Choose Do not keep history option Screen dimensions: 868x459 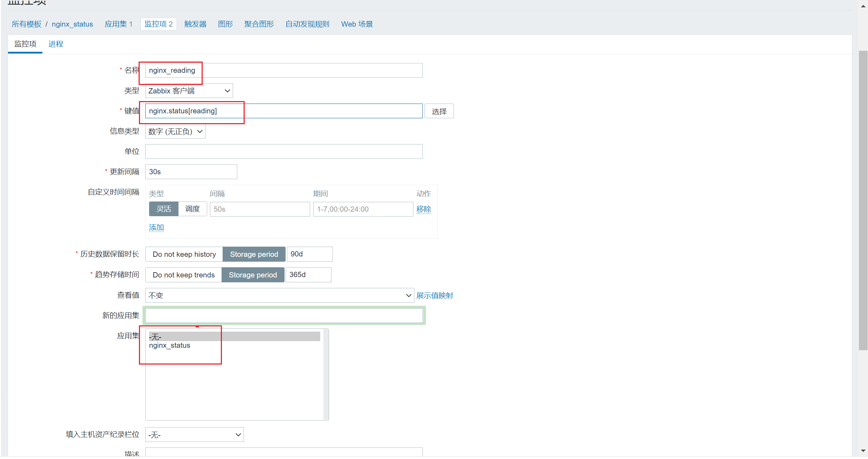[184, 254]
